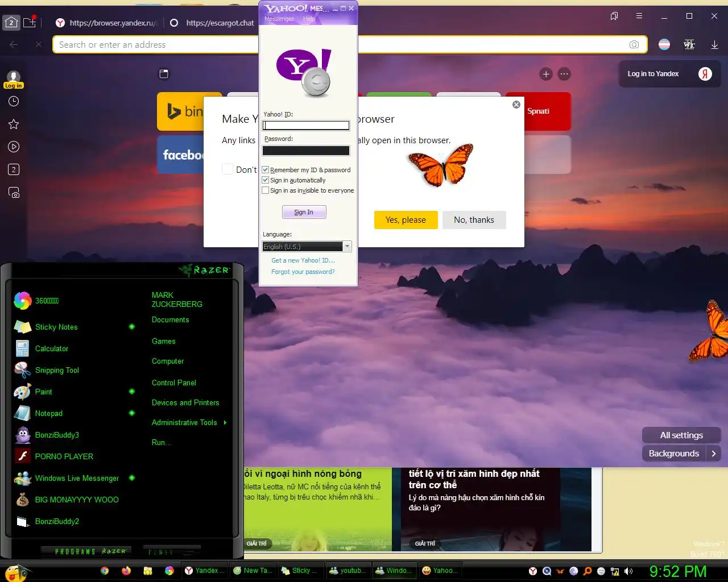Open Control Panel from Start menu
The image size is (728, 582).
pyautogui.click(x=174, y=383)
